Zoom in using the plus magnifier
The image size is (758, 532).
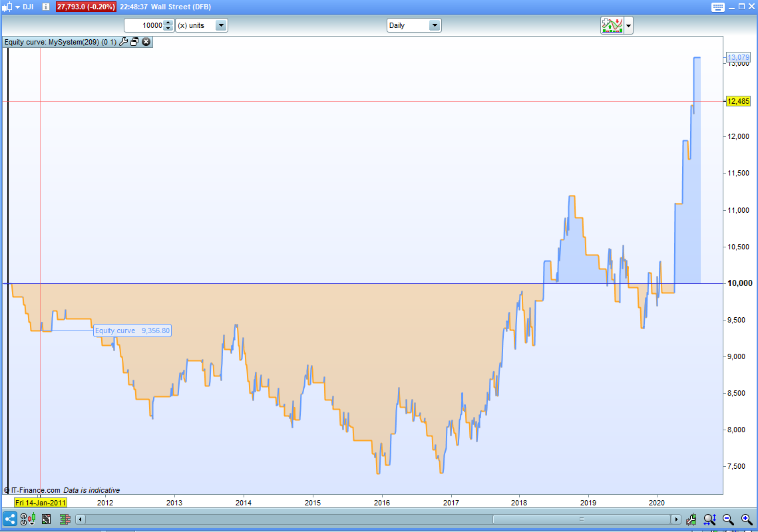[747, 519]
